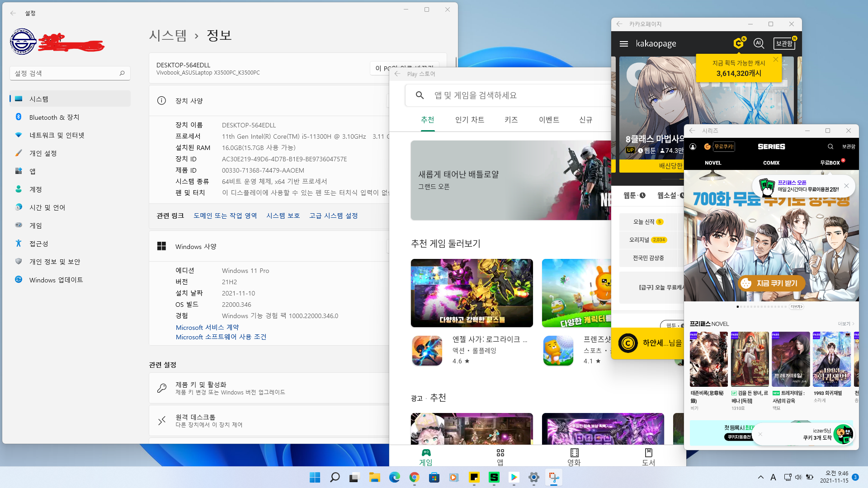Open 도서 in Play 스토어 bottom navigation

pyautogui.click(x=648, y=457)
